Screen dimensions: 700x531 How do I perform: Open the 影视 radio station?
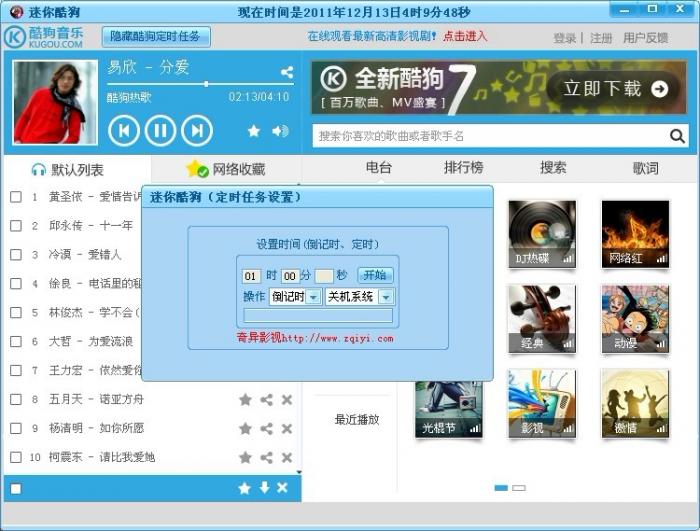pos(542,403)
